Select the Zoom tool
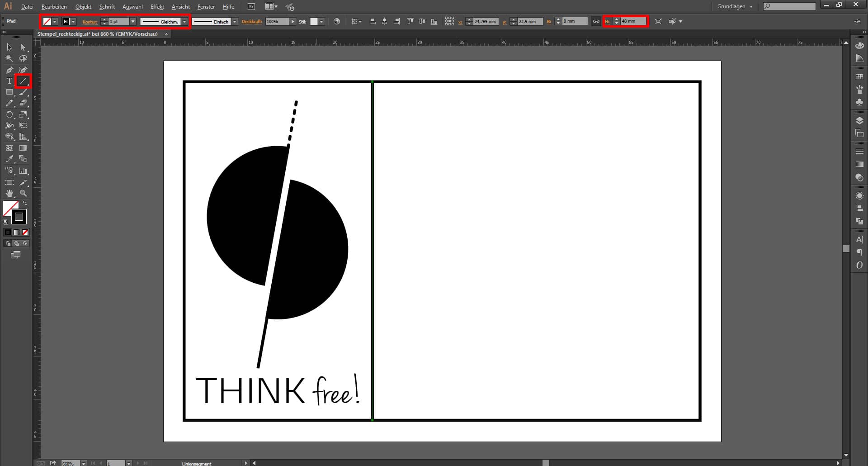Screen dimensions: 868x466 pos(23,194)
